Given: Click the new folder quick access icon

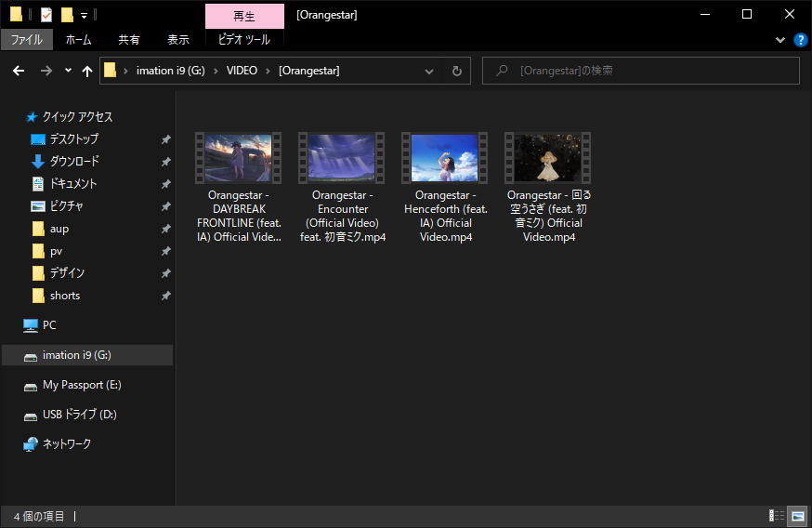Looking at the screenshot, I should click(67, 15).
